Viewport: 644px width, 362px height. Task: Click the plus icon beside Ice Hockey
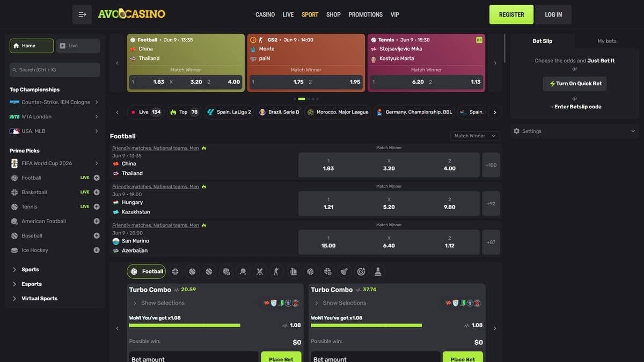[x=97, y=250]
